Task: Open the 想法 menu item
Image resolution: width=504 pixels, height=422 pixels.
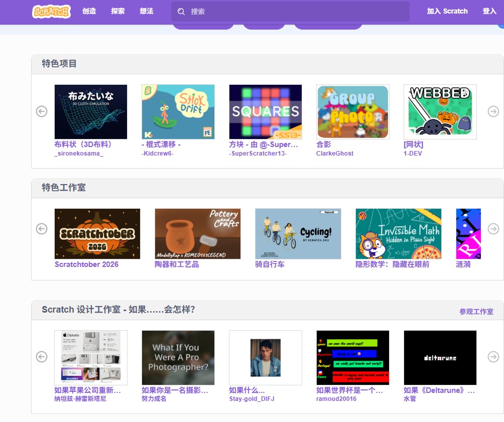Action: [x=147, y=11]
